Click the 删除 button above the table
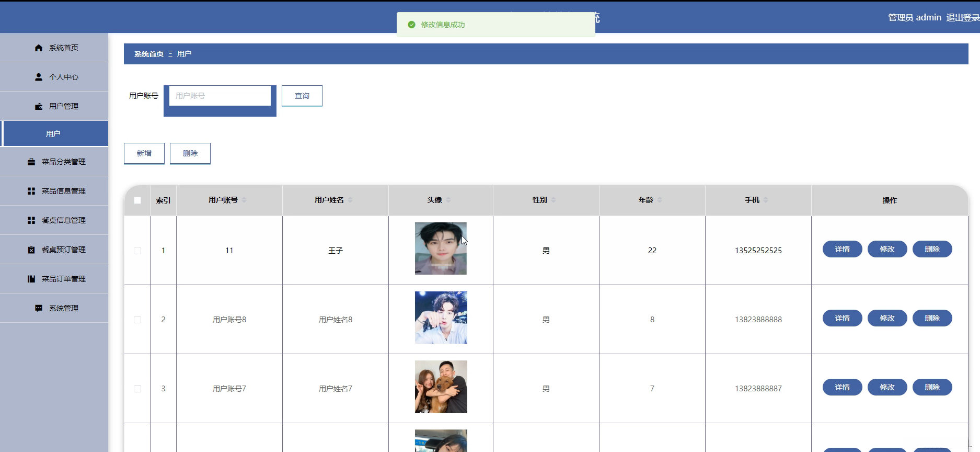 pyautogui.click(x=190, y=153)
